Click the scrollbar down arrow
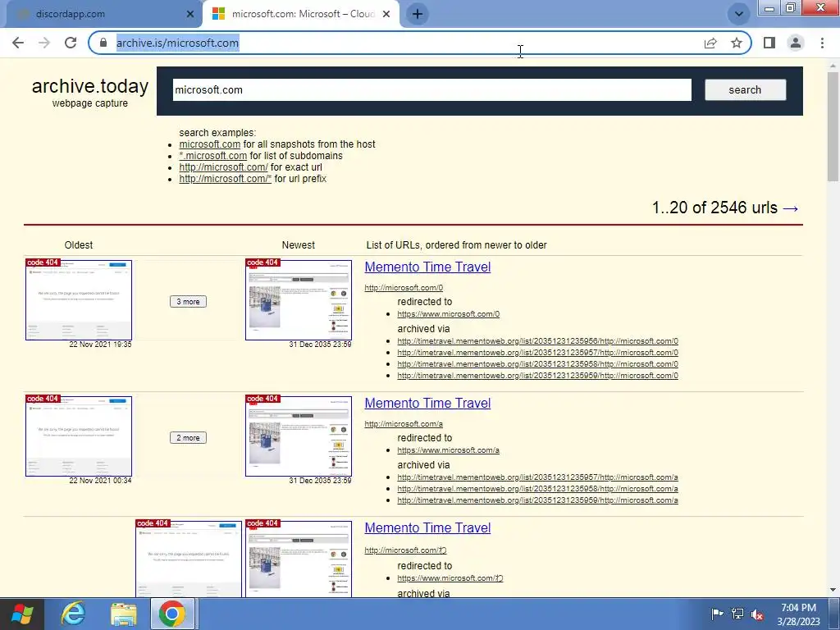This screenshot has height=630, width=840. coord(833,590)
